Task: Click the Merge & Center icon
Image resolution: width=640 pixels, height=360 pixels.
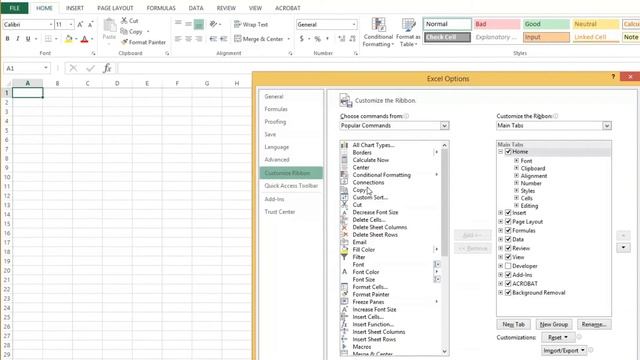Action: click(x=238, y=39)
